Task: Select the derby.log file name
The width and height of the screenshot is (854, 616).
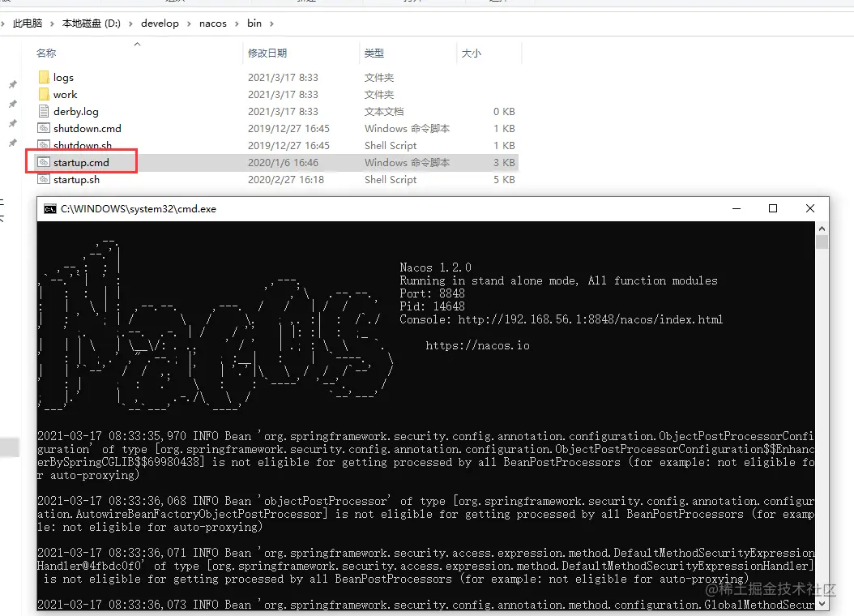Action: [76, 111]
